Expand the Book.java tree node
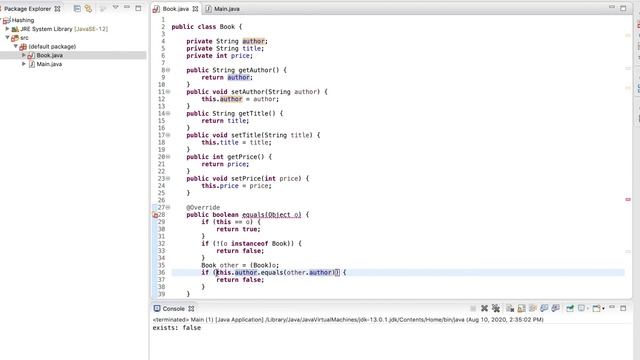Image resolution: width=640 pixels, height=360 pixels. click(24, 55)
